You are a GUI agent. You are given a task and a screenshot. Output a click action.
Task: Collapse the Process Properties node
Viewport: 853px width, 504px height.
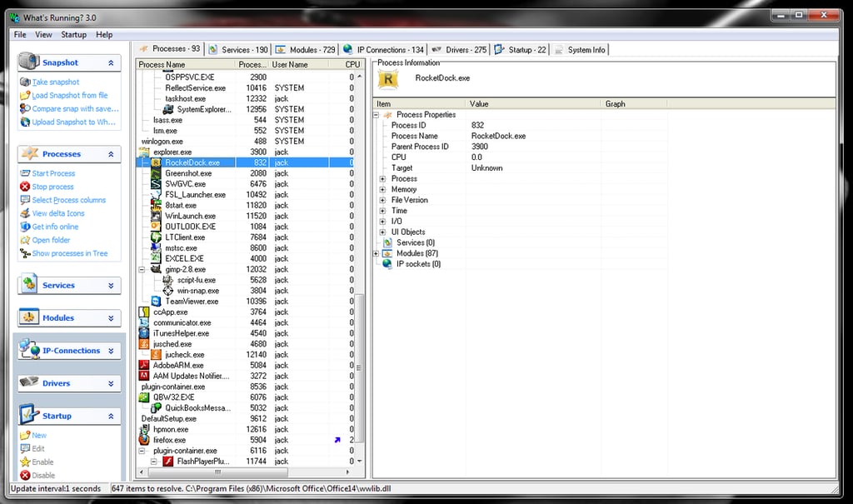376,115
